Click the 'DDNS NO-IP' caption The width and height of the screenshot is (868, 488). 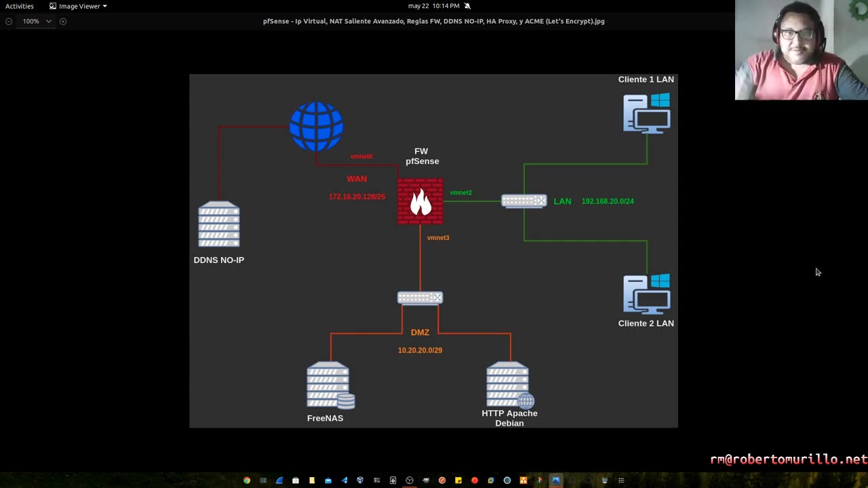tap(218, 260)
